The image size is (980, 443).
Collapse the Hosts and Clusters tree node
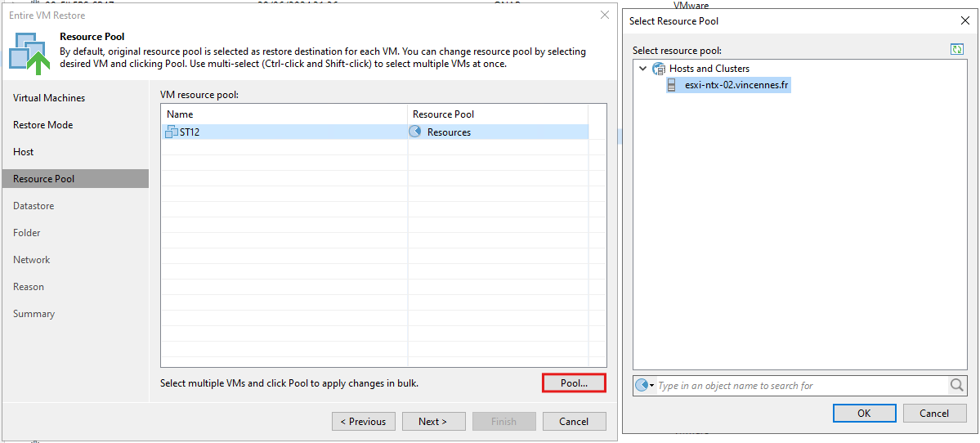click(643, 69)
